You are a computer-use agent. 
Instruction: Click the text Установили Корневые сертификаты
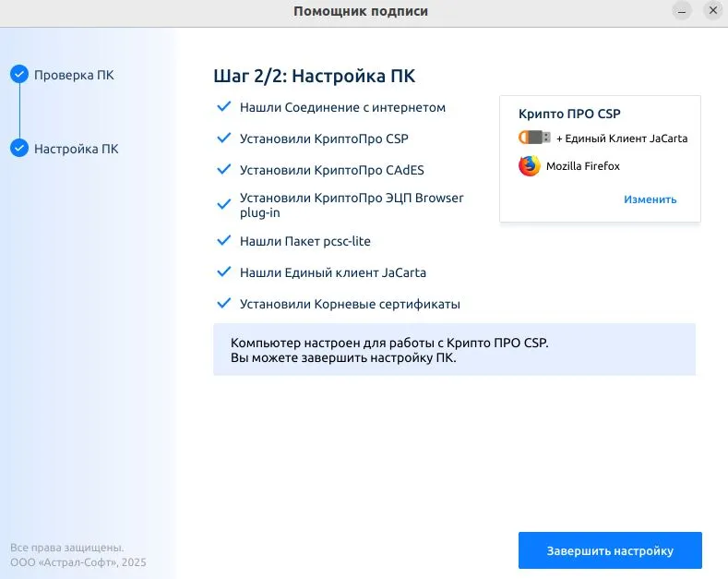pyautogui.click(x=350, y=304)
